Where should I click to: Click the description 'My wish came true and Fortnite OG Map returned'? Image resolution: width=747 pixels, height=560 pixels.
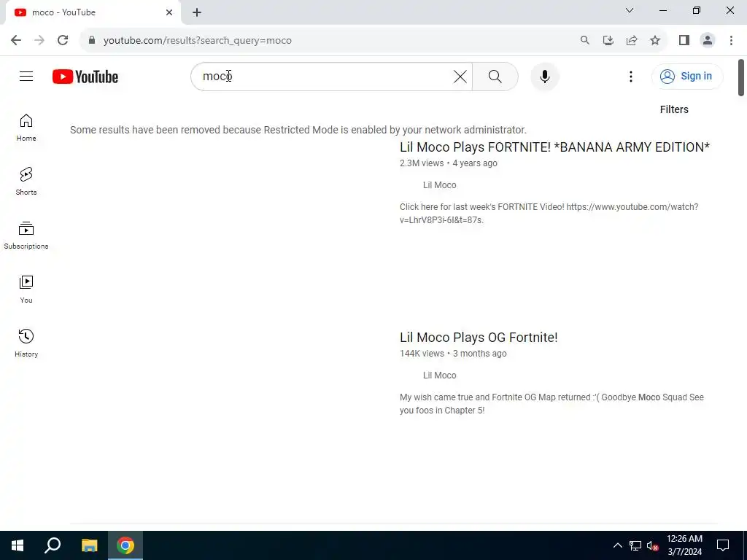pos(495,397)
